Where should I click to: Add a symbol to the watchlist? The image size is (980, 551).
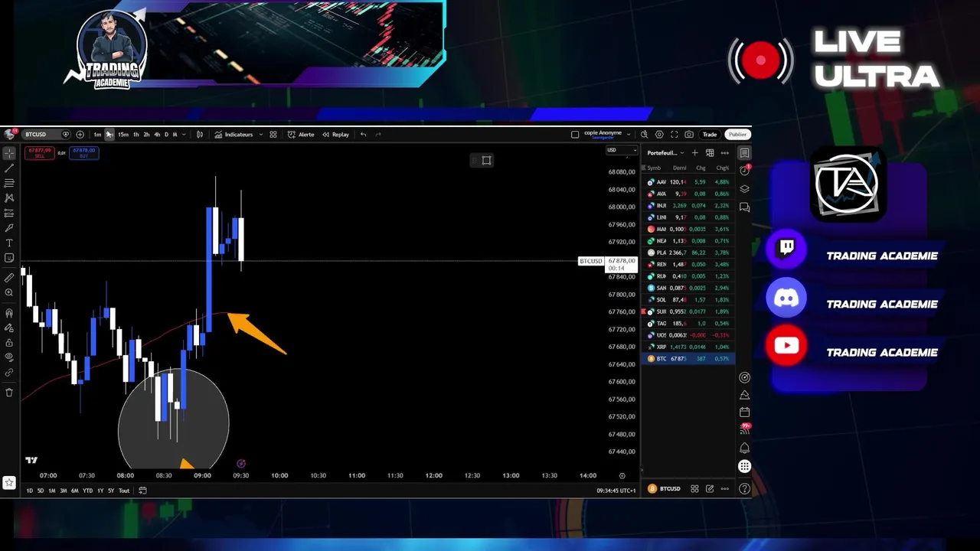click(x=694, y=153)
